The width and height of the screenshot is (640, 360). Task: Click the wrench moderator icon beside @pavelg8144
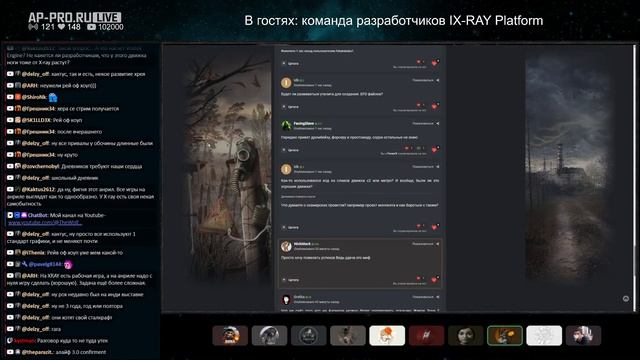[x=24, y=264]
